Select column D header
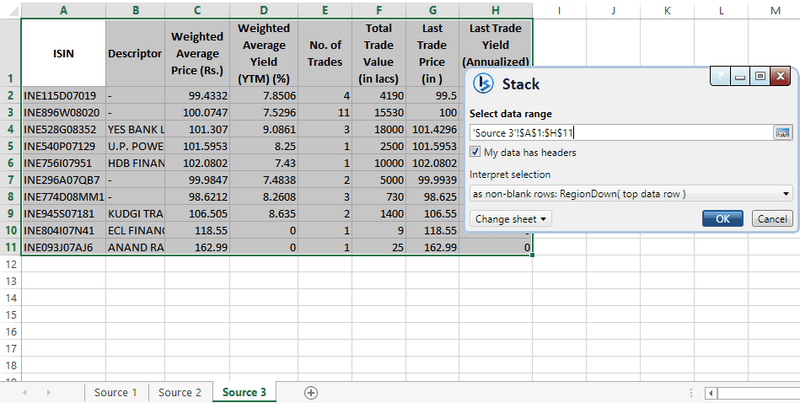 pyautogui.click(x=264, y=10)
